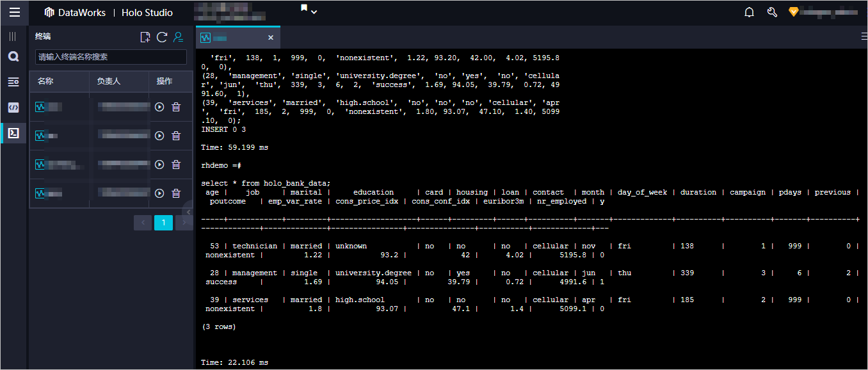Run the fourth terminal in the list
This screenshot has width=868, height=370.
pos(159,193)
